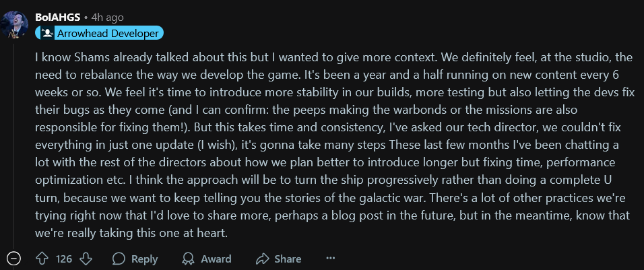Click the Arrowhead Developer flair label

[x=107, y=32]
